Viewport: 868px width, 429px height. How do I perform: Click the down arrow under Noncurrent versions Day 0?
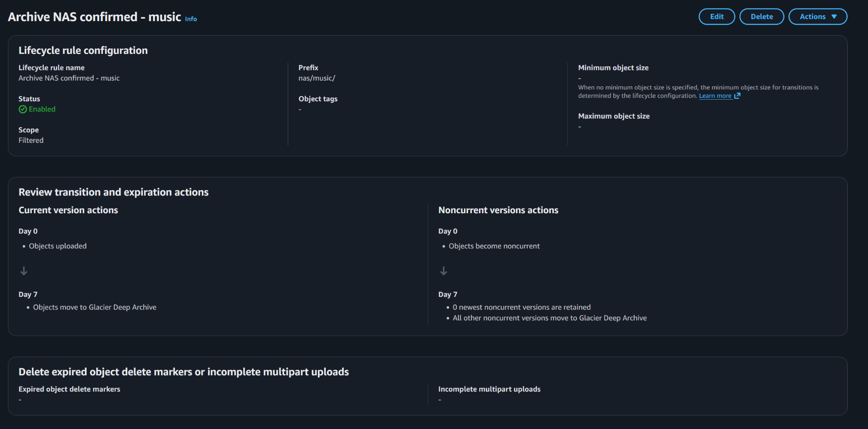(443, 271)
